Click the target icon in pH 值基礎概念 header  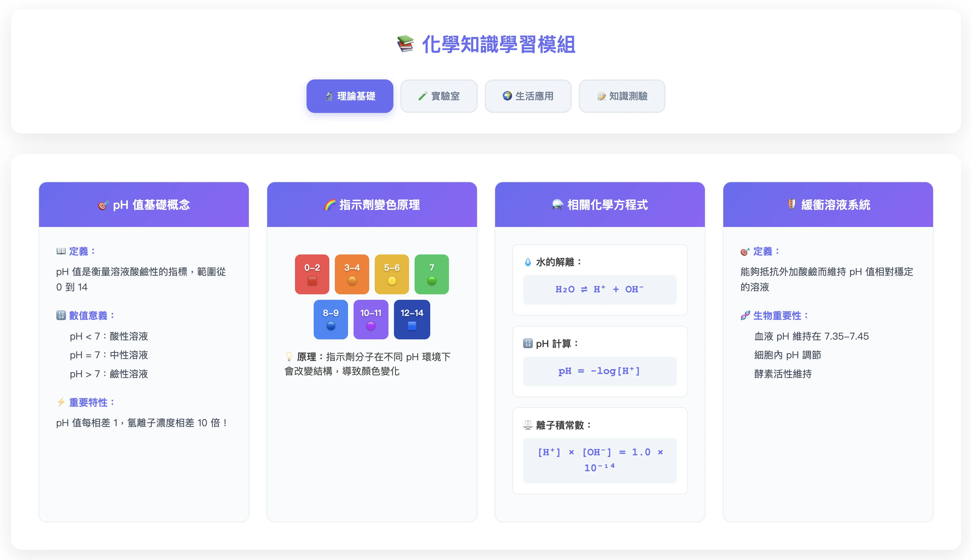tap(103, 205)
